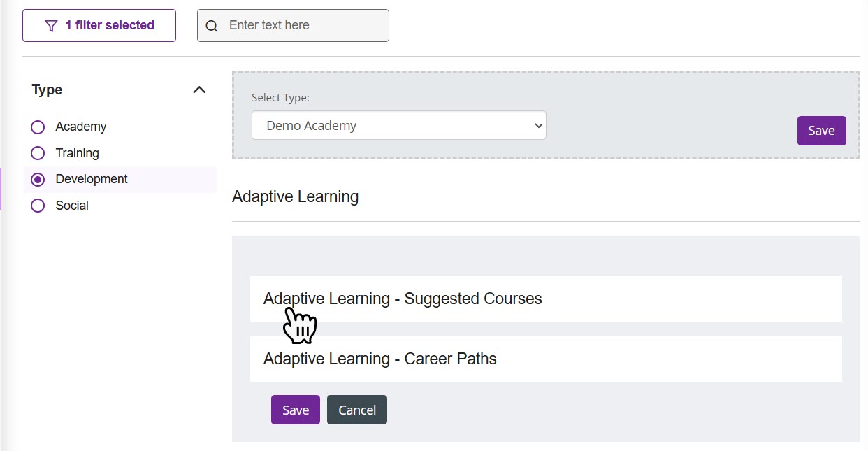Click the chevron collapsing the Type section

tap(199, 90)
